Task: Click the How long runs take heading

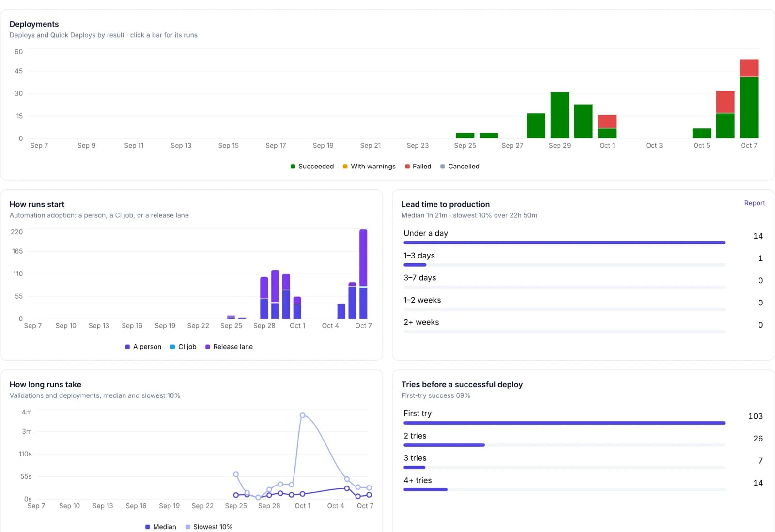Action: pos(46,384)
